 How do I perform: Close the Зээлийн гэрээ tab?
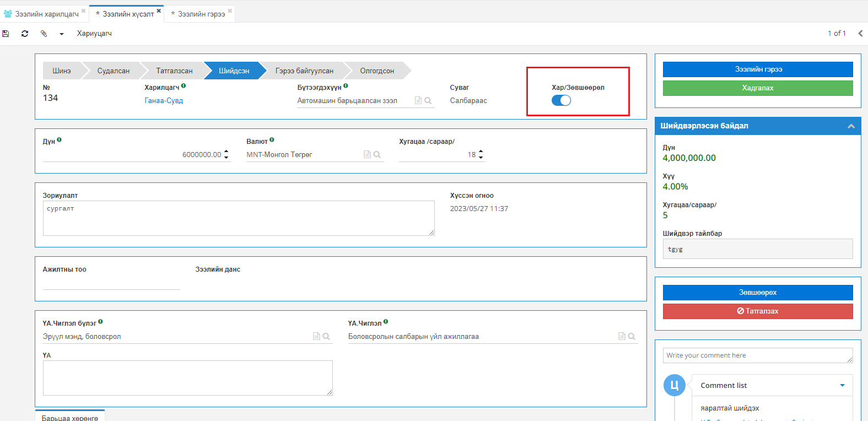point(230,10)
